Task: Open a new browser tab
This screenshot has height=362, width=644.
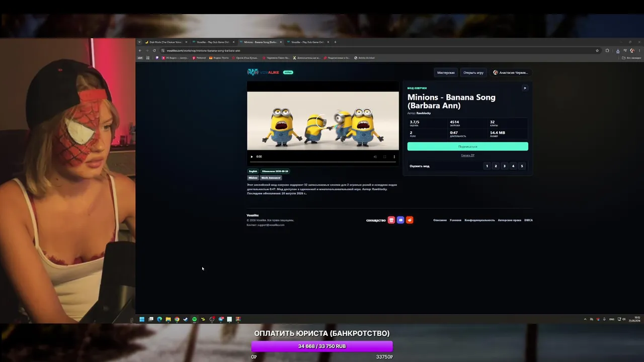Action: coord(336,42)
